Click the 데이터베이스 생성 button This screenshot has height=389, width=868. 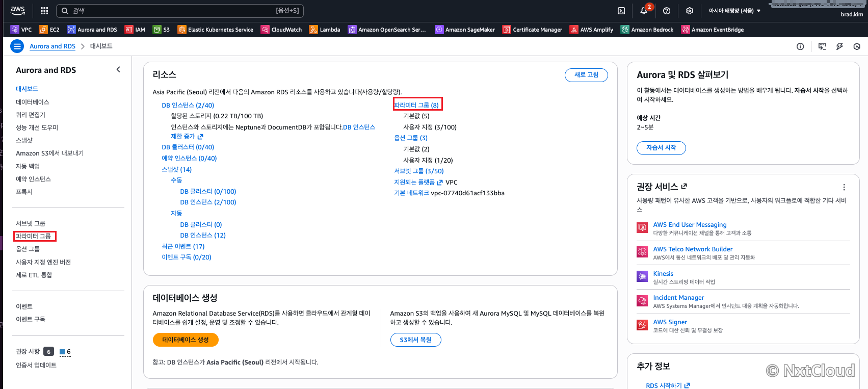pos(186,340)
